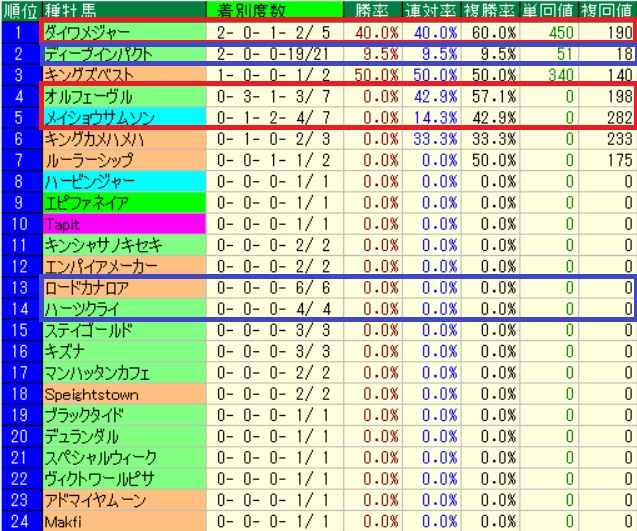
Task: Select sire name Makfi
Action: coord(63,522)
